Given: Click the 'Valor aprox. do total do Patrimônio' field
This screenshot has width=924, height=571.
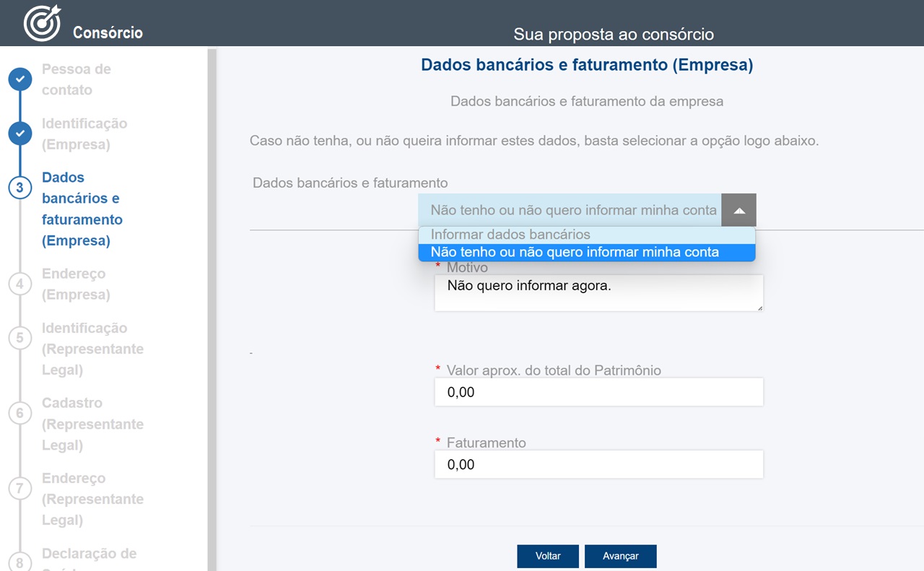Looking at the screenshot, I should [x=598, y=392].
